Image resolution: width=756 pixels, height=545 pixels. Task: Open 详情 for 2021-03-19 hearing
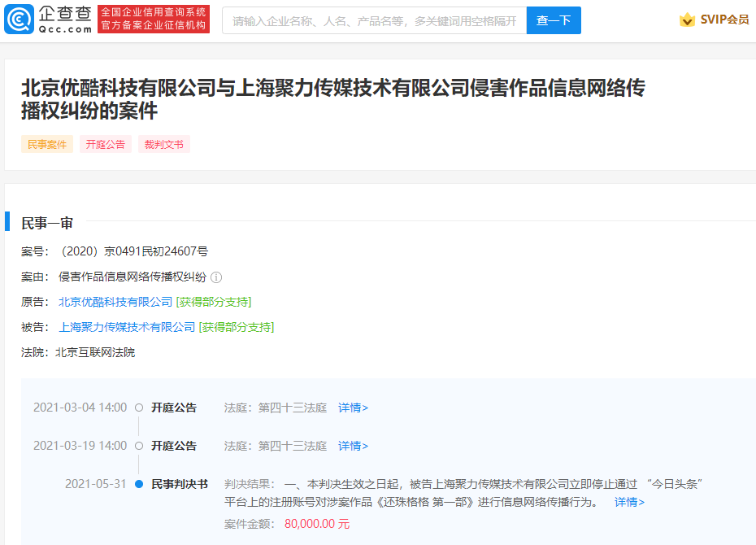click(353, 446)
